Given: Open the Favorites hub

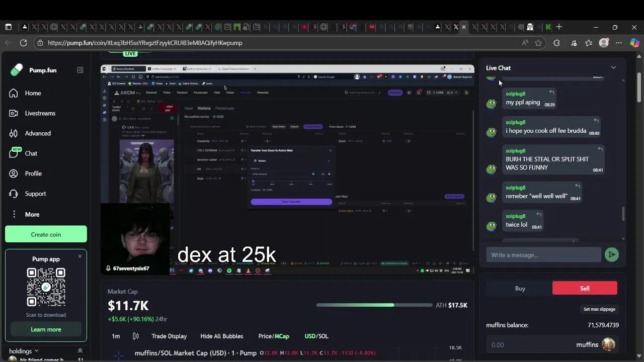Looking at the screenshot, I should pyautogui.click(x=589, y=43).
